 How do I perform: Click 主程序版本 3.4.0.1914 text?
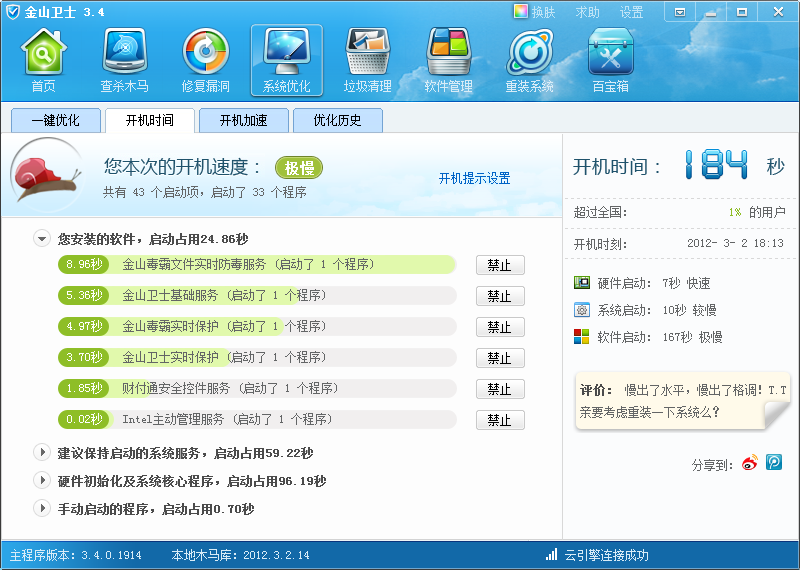(x=76, y=555)
